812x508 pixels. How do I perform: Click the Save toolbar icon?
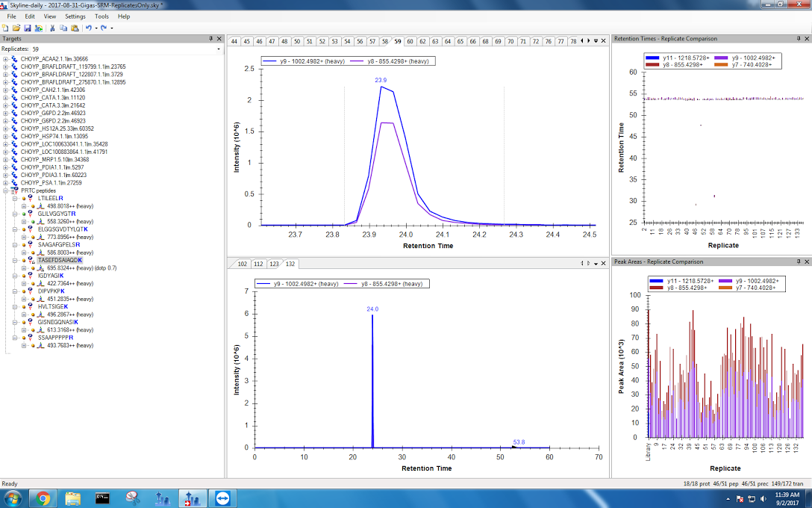coord(27,28)
